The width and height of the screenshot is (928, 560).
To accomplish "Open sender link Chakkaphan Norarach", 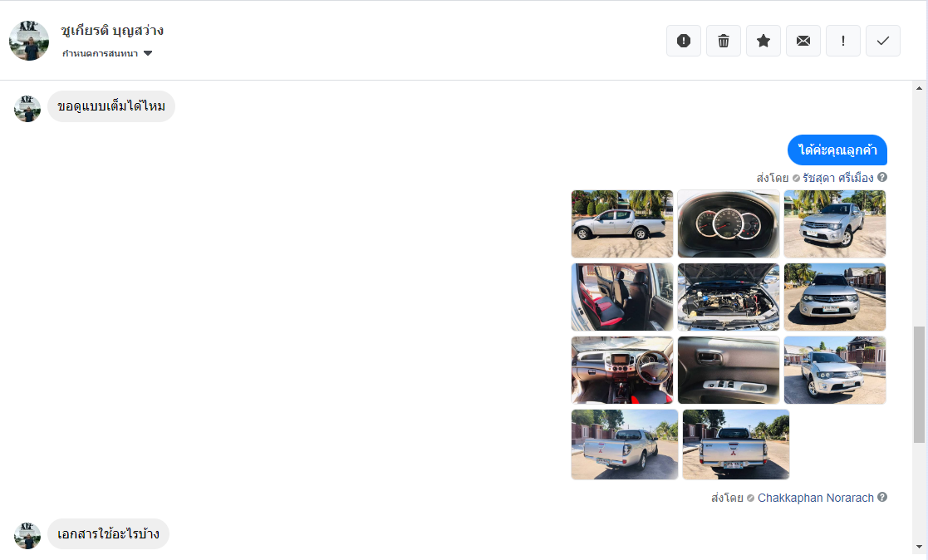I will pyautogui.click(x=816, y=498).
